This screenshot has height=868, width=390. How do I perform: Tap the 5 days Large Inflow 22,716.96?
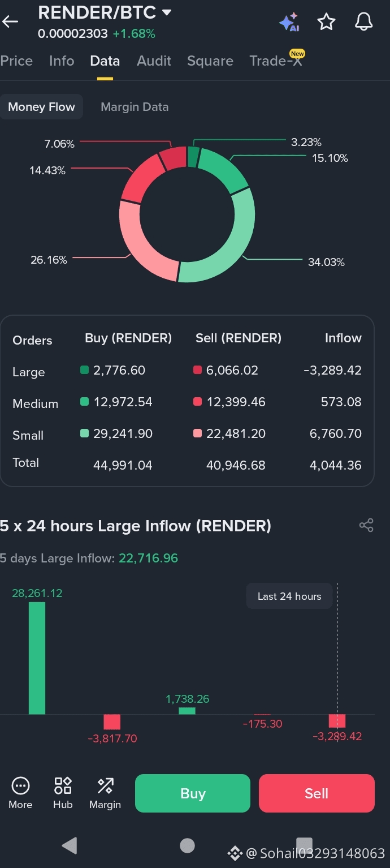148,558
